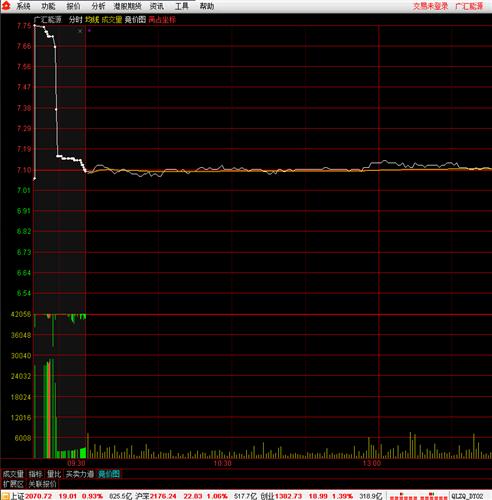
Task: Open the 资讯 menu
Action: [157, 6]
